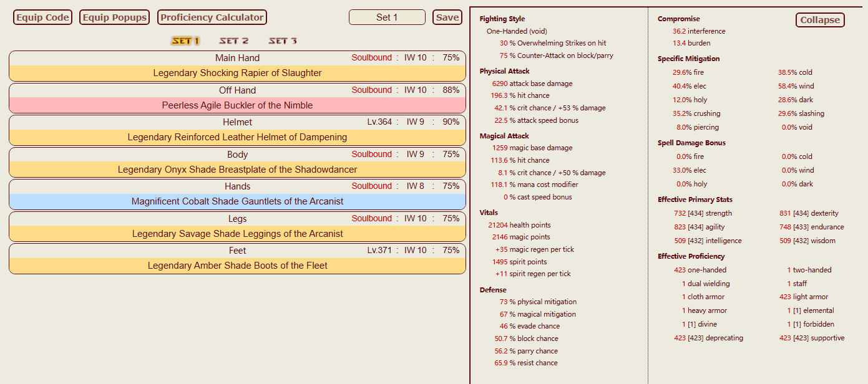Image resolution: width=868 pixels, height=384 pixels.
Task: Click 90% on the Helmet row
Action: pos(451,122)
